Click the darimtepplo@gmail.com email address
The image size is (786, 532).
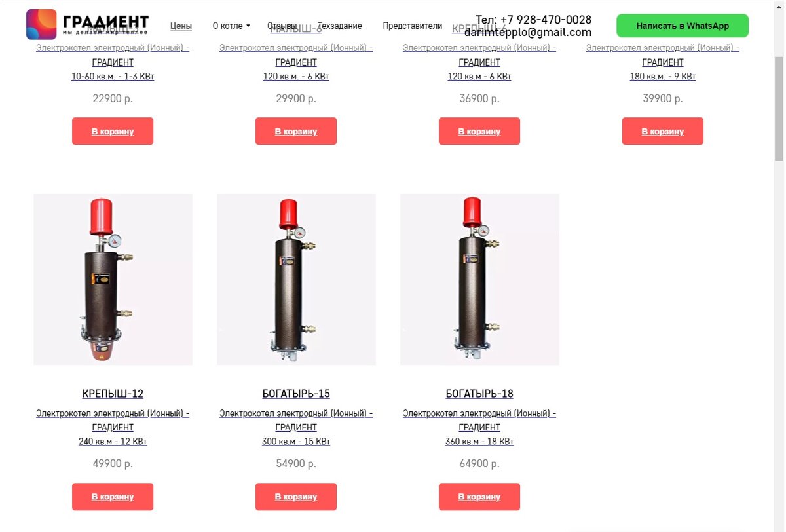[528, 32]
